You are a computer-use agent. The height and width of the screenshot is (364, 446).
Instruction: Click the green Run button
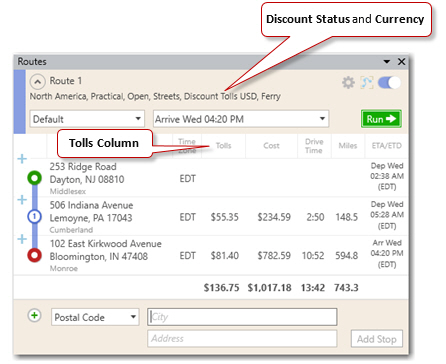tap(381, 119)
